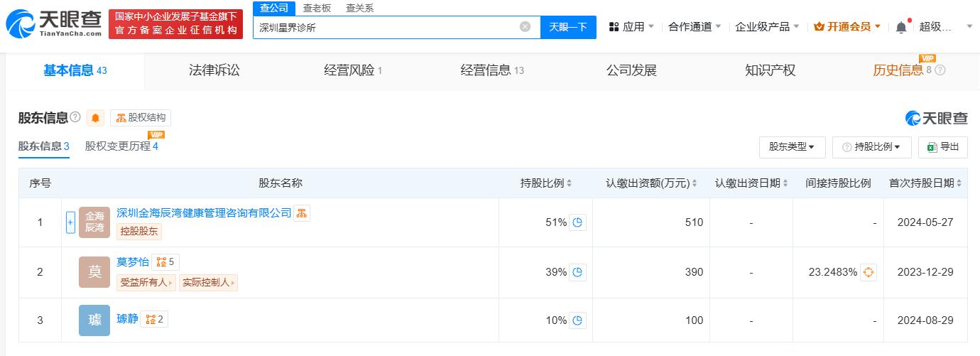
Task: Clear the search box with the X icon
Action: pos(525,27)
